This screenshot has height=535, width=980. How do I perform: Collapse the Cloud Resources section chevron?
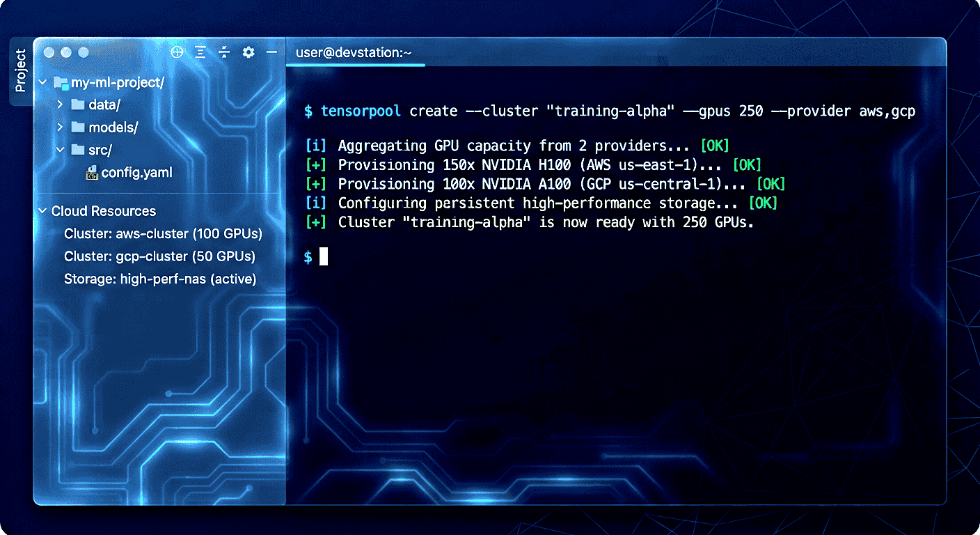click(42, 211)
